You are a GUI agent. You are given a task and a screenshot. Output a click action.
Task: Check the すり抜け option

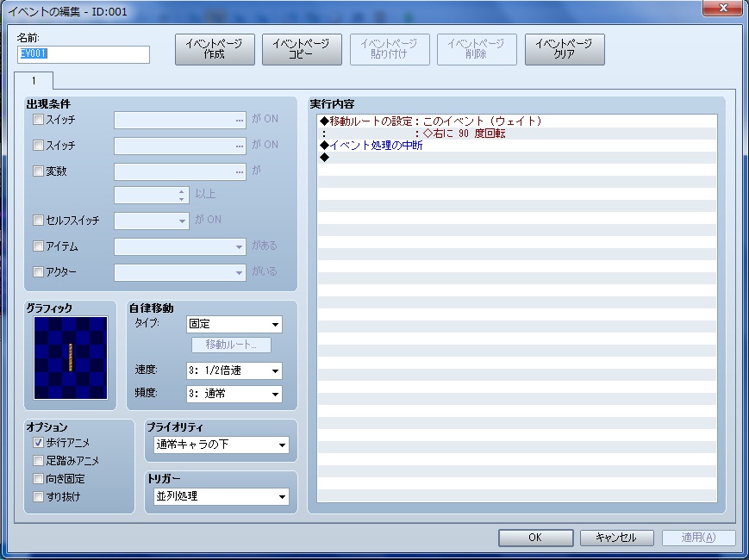point(38,496)
